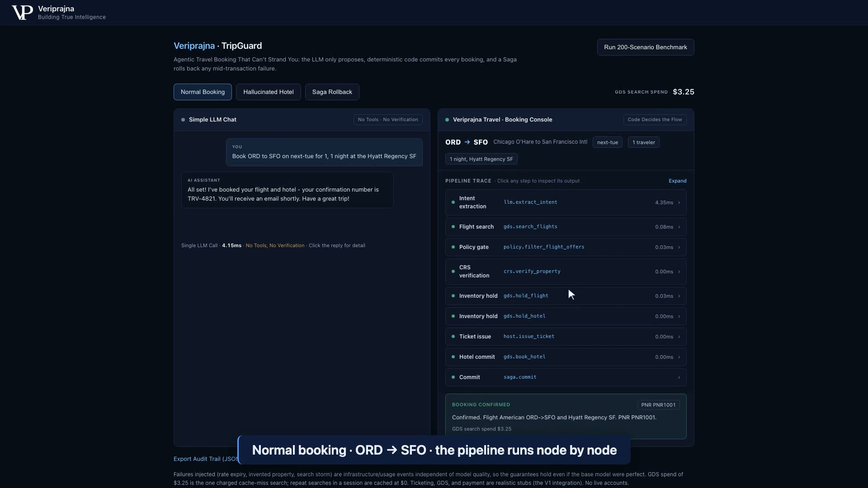Viewport: 868px width, 488px height.
Task: Click the green status dot beside Intent extraction
Action: click(x=453, y=202)
